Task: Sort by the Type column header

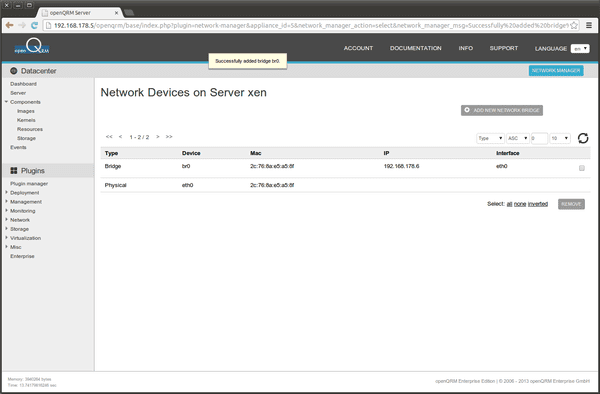Action: point(111,153)
